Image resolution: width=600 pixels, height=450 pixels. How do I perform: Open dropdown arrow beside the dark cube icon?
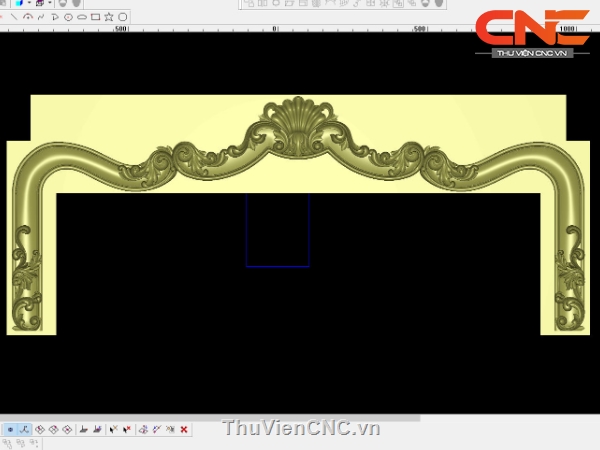(51, 4)
